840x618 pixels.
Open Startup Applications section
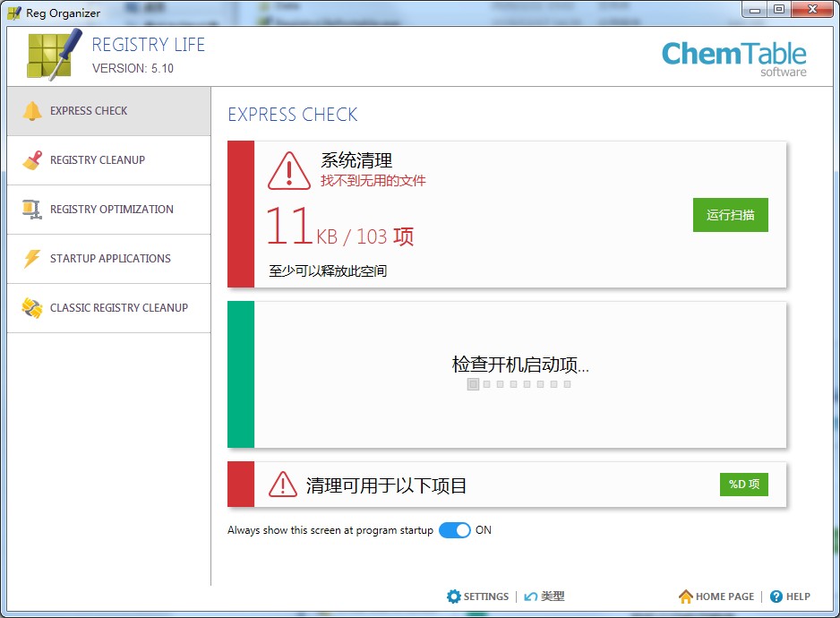pos(108,259)
